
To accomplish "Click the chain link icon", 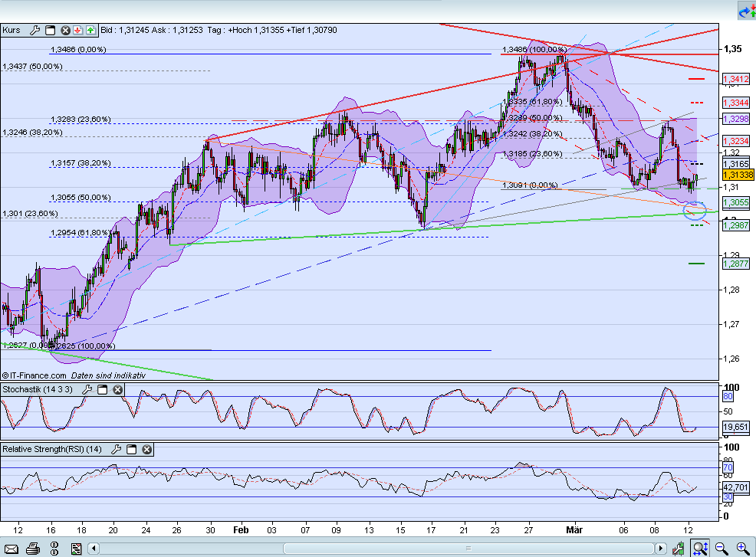I will coord(54,549).
